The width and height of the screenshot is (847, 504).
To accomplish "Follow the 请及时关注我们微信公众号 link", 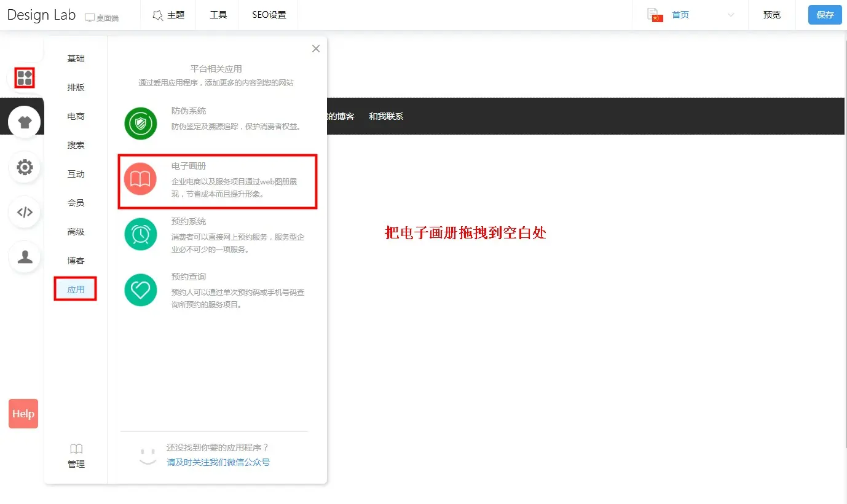I will pyautogui.click(x=218, y=462).
